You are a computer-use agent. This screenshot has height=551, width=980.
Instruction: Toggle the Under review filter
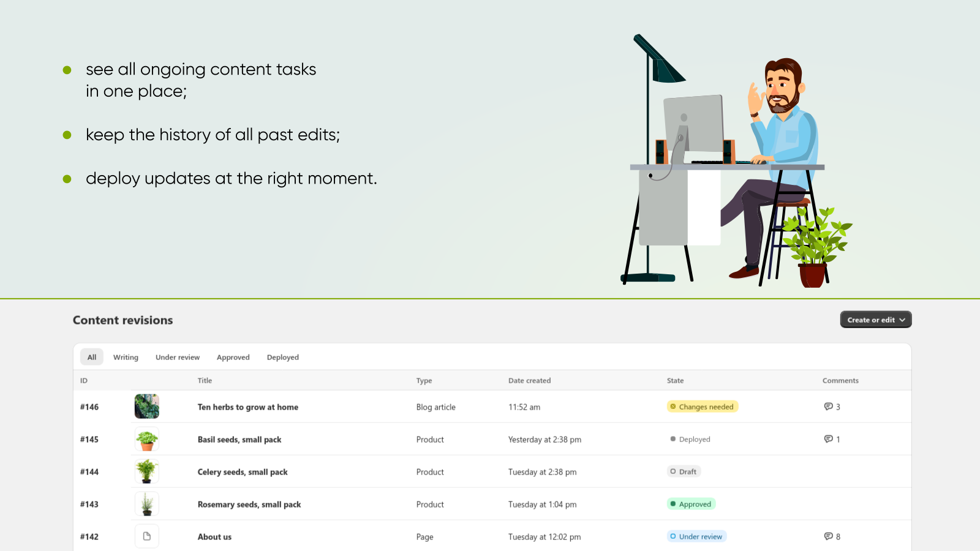click(177, 357)
